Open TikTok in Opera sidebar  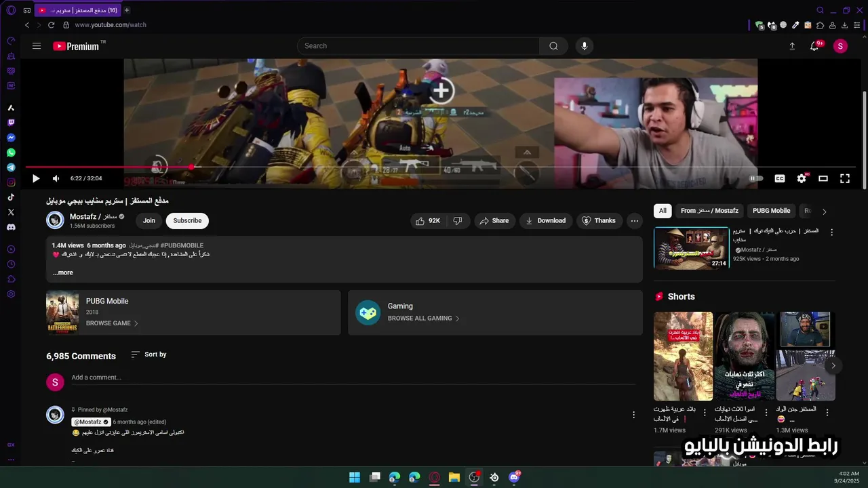tap(11, 197)
